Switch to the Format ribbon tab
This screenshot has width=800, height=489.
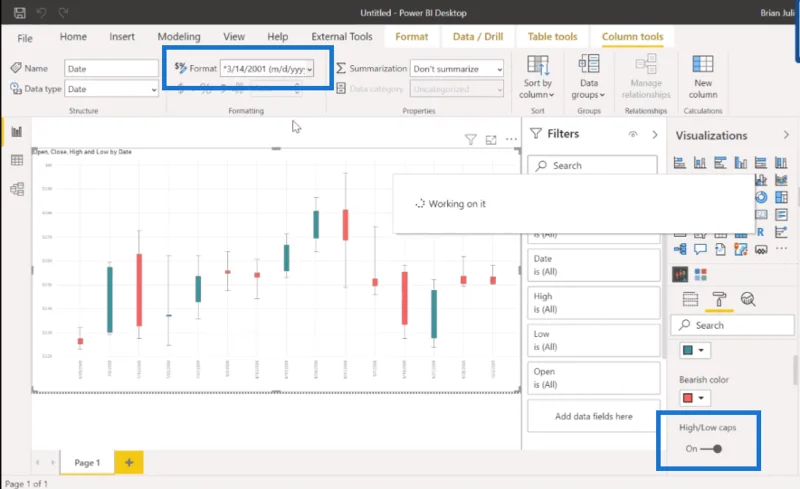(412, 37)
